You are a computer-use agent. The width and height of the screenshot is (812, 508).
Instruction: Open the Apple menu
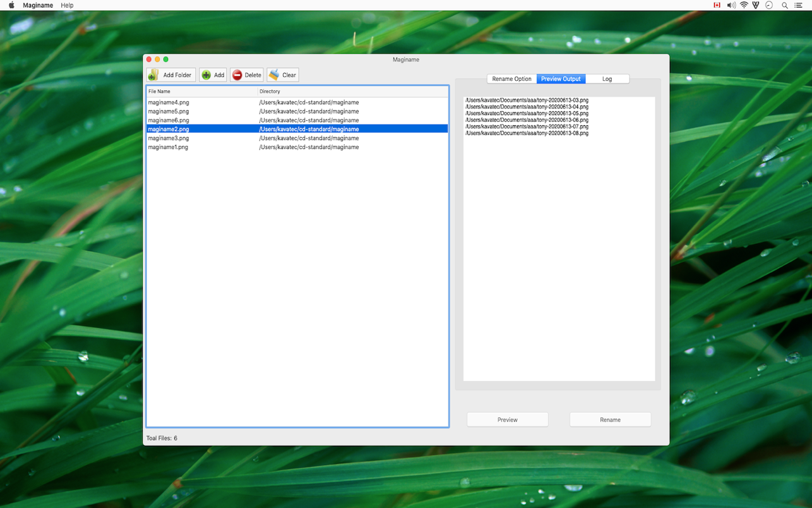11,5
